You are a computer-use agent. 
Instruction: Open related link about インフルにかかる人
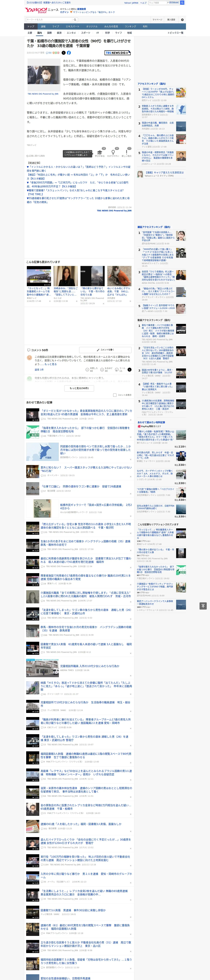click(x=79, y=169)
